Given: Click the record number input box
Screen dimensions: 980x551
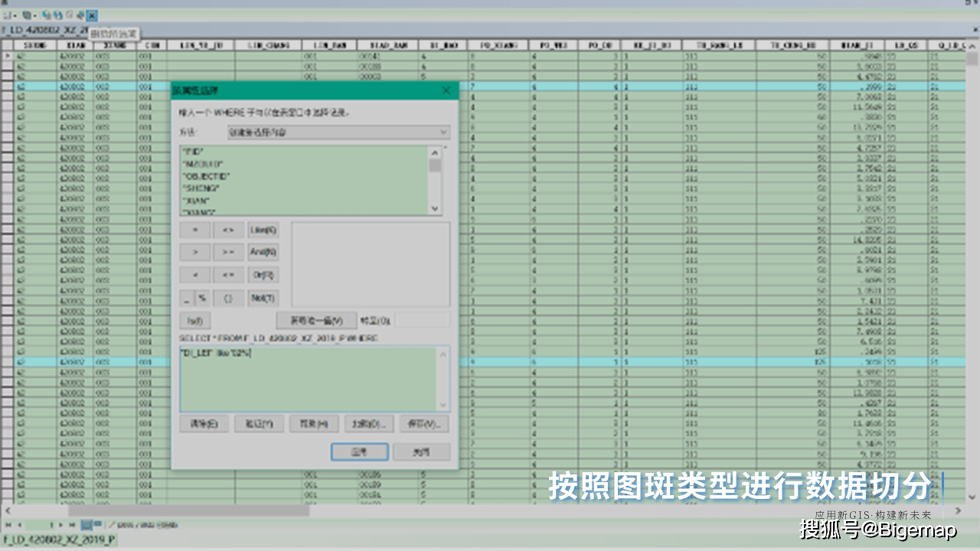Looking at the screenshot, I should [x=41, y=525].
